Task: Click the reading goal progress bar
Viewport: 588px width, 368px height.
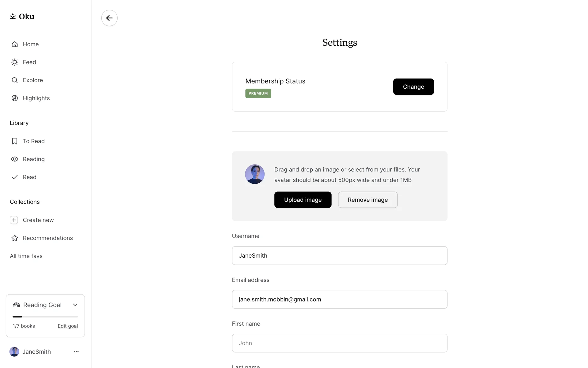Action: click(x=45, y=316)
